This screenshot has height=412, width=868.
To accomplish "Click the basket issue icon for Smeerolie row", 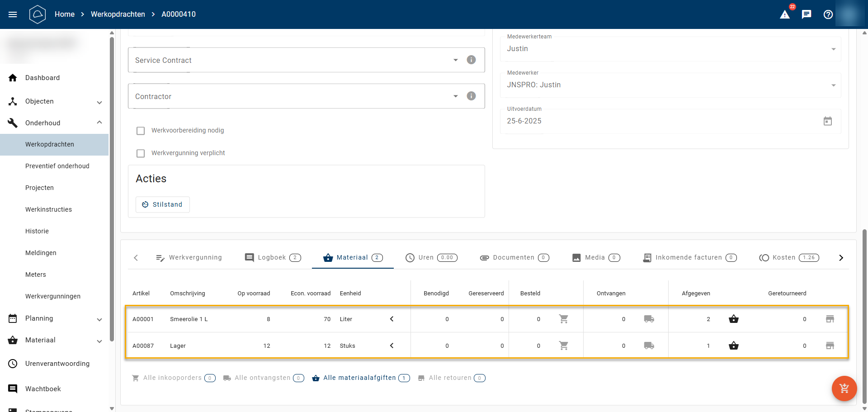I will [x=733, y=319].
